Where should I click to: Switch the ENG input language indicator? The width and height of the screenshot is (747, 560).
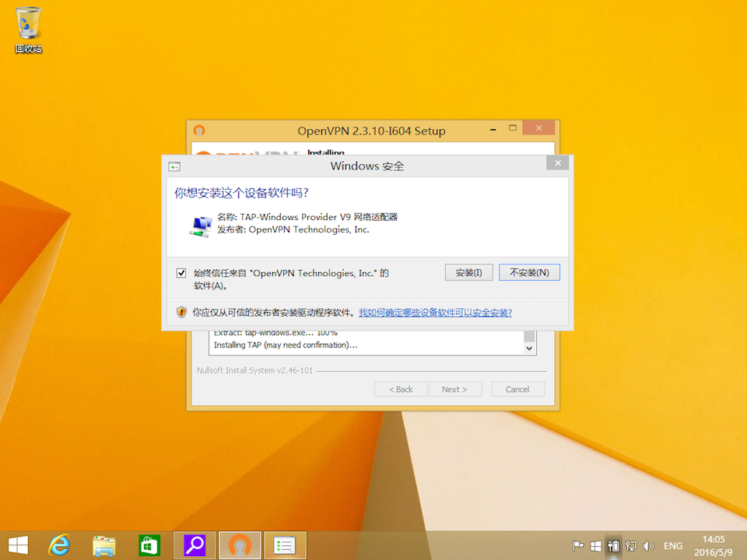(x=673, y=546)
